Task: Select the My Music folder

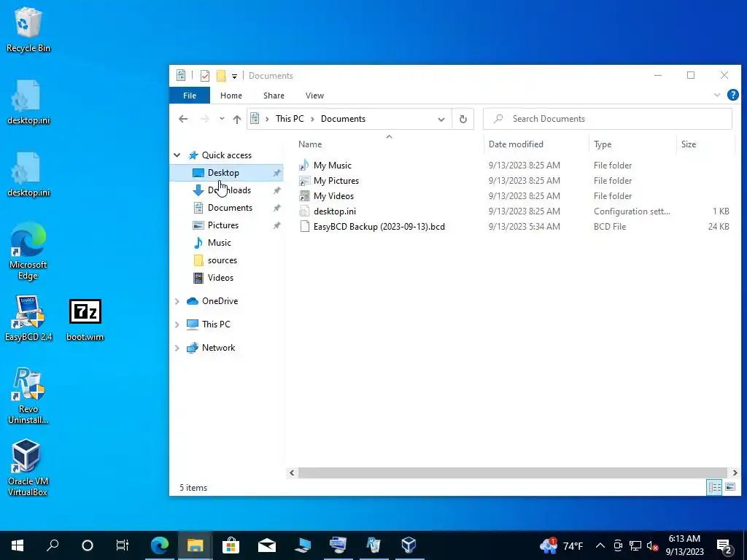Action: coord(332,166)
